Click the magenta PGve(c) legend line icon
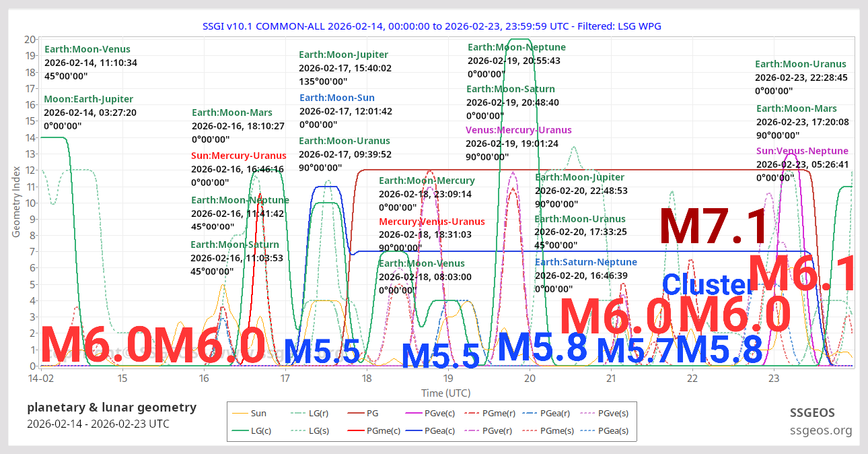 click(413, 413)
